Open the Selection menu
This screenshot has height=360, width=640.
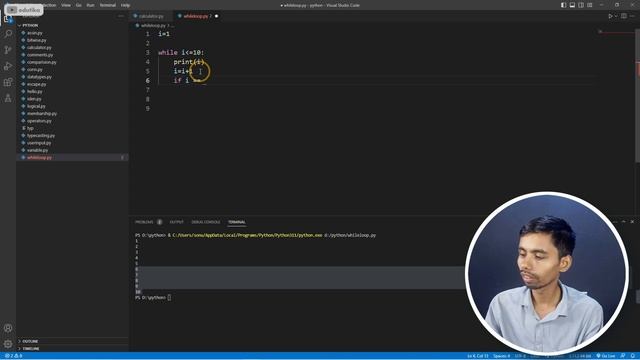(x=49, y=5)
